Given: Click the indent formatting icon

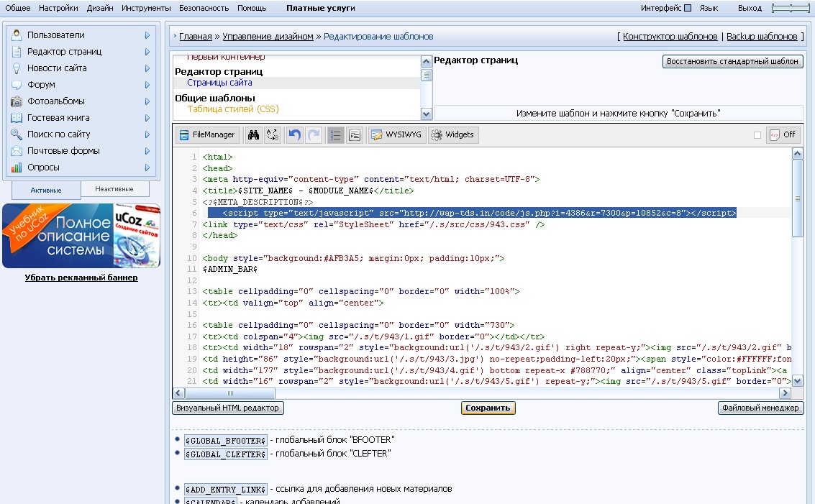Looking at the screenshot, I should 355,135.
